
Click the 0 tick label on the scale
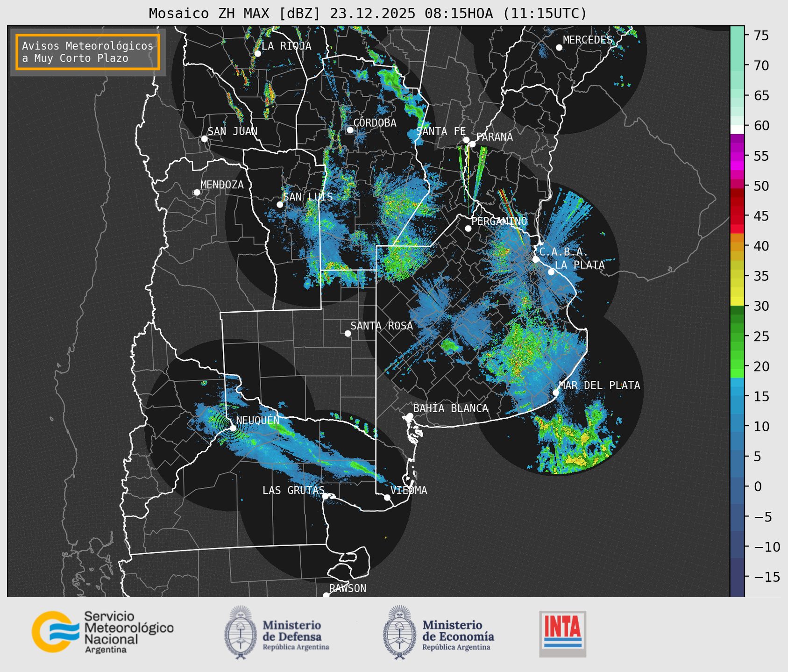[757, 486]
